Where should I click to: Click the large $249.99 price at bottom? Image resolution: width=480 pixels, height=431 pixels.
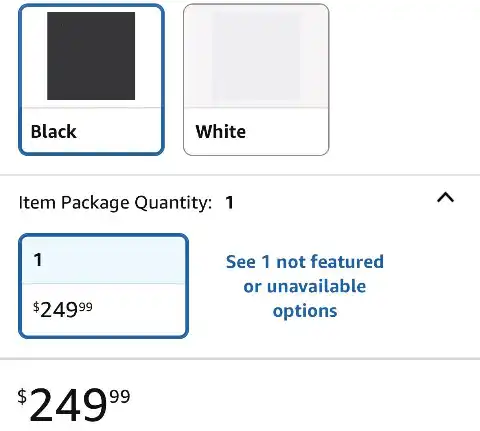74,405
